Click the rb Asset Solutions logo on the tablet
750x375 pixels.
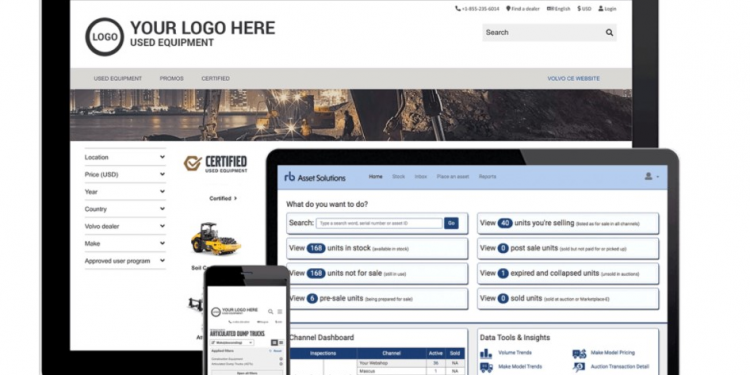[x=315, y=177]
